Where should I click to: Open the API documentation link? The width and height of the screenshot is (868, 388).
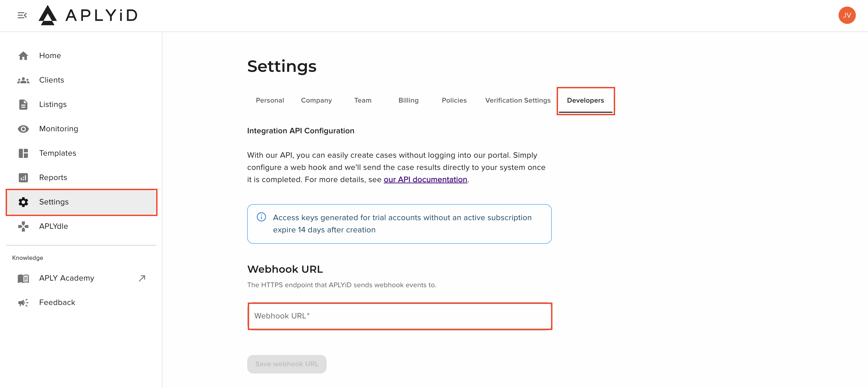(425, 180)
